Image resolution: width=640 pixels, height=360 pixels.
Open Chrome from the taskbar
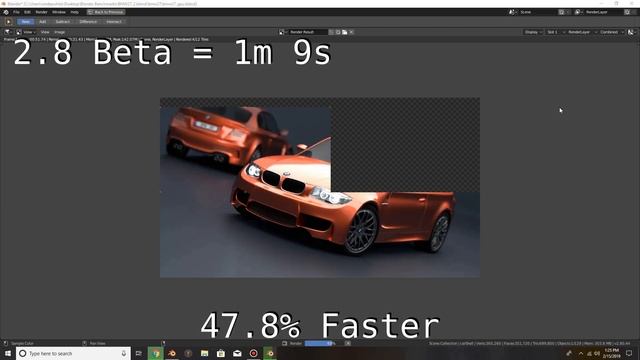[x=156, y=353]
